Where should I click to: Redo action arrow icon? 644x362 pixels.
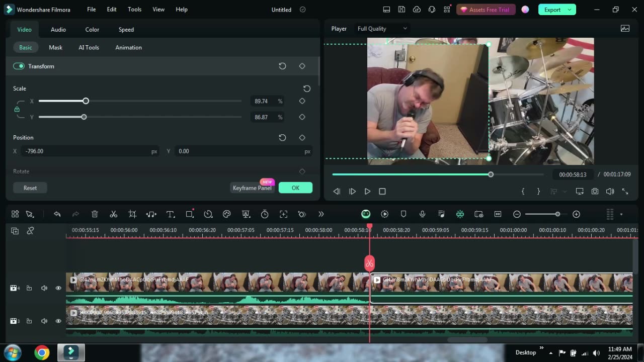75,214
